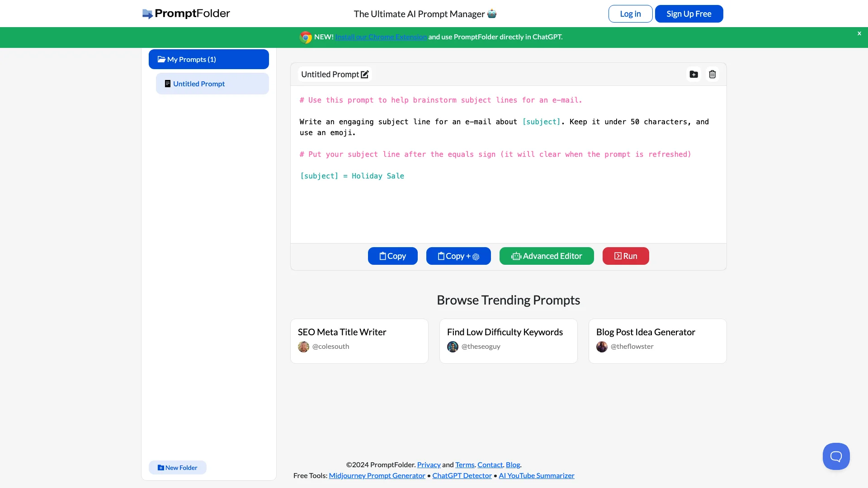The height and width of the screenshot is (488, 868).
Task: Click the Copy + settings icon button
Action: 458,256
